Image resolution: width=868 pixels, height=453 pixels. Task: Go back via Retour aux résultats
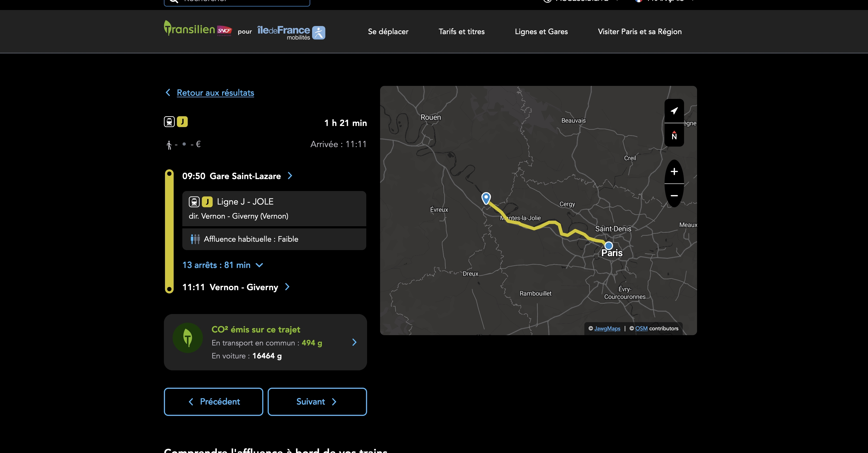(215, 93)
